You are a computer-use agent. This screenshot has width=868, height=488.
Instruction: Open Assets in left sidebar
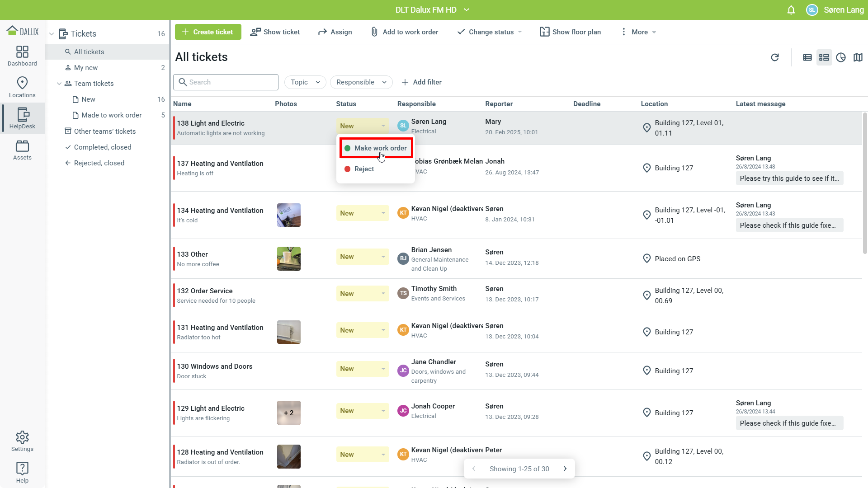coord(22,150)
